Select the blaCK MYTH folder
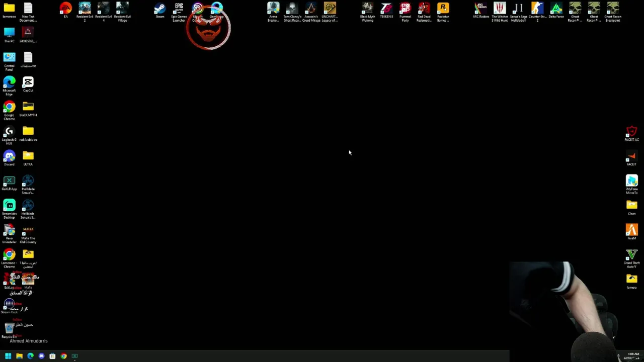644x362 pixels. click(x=28, y=109)
